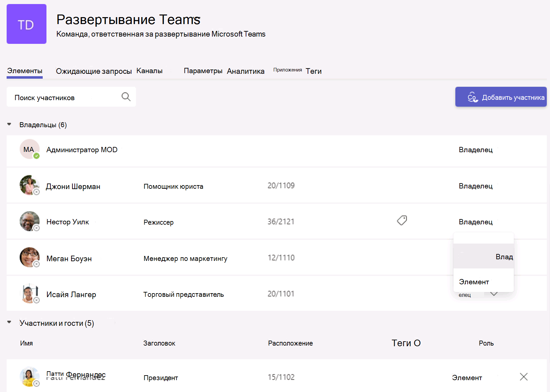Open Меган Боуэн profile photo
The width and height of the screenshot is (550, 392).
click(29, 257)
